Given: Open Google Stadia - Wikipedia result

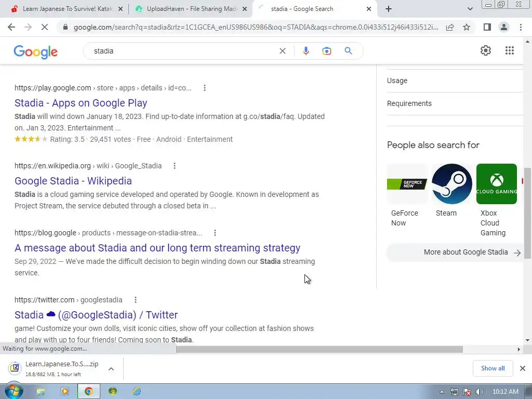Looking at the screenshot, I should [73, 181].
